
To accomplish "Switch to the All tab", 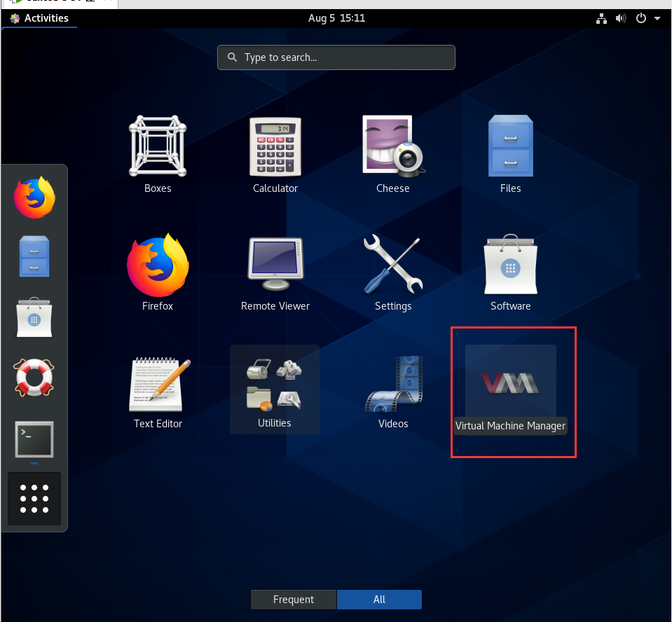I will 379,600.
